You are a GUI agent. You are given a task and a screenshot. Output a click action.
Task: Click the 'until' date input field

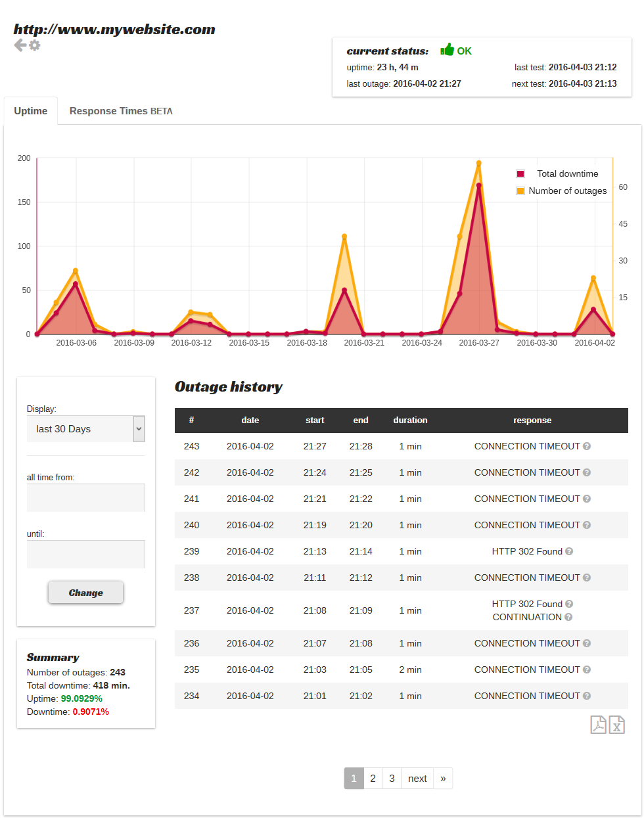[x=85, y=555]
